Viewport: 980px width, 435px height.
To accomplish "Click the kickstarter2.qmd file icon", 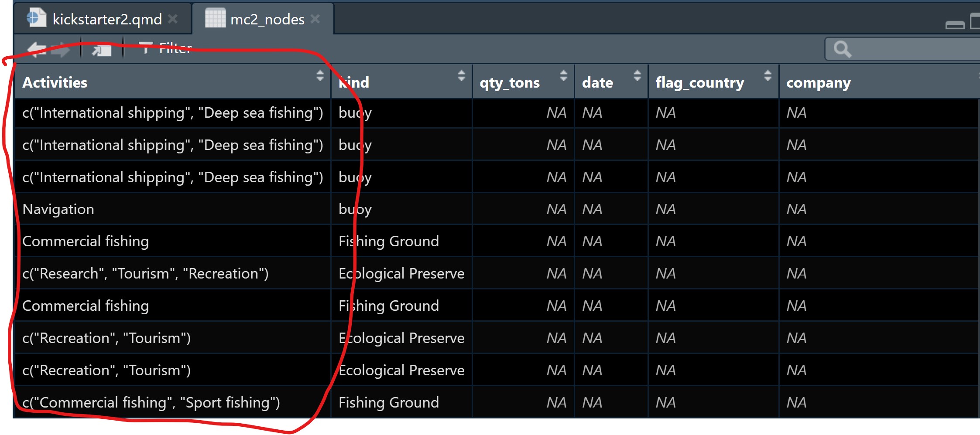I will (36, 18).
